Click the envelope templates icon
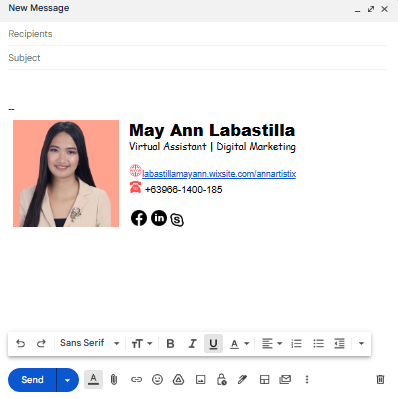 pos(285,379)
